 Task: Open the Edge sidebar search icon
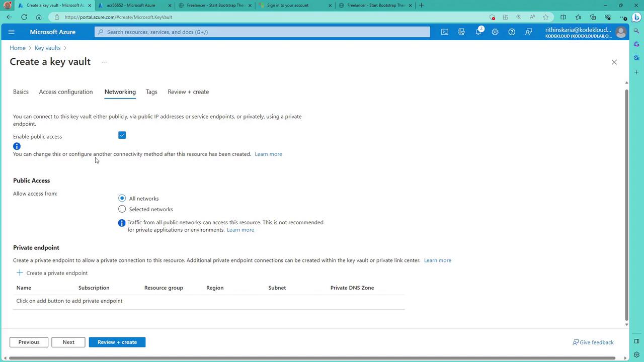pyautogui.click(x=636, y=32)
